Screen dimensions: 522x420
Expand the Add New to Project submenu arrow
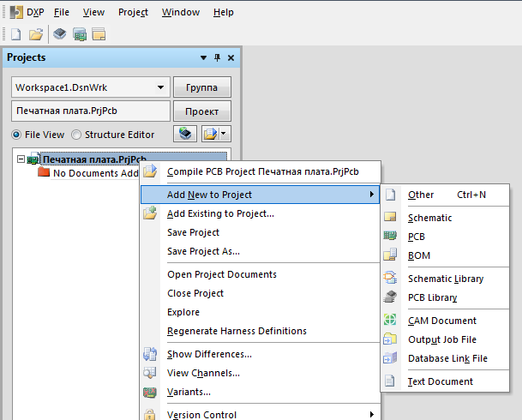point(371,195)
